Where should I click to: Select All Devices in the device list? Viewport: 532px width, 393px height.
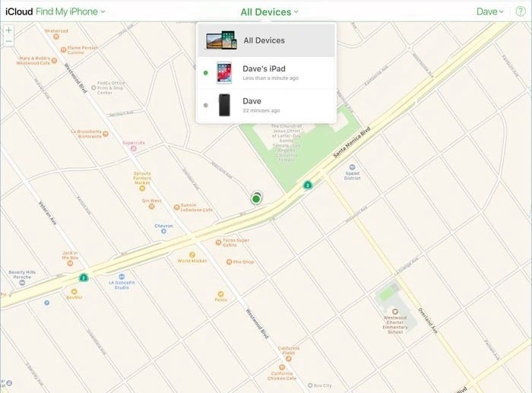click(x=266, y=40)
